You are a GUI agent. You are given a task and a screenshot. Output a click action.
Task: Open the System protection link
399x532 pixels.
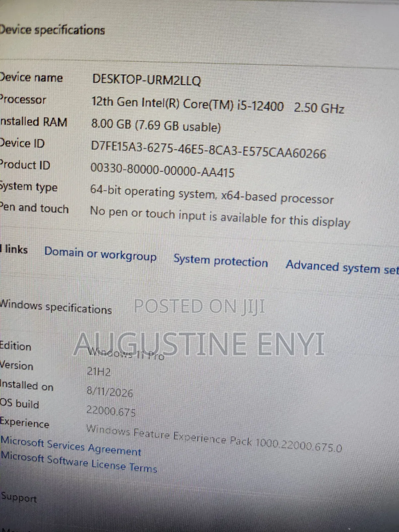click(x=221, y=260)
